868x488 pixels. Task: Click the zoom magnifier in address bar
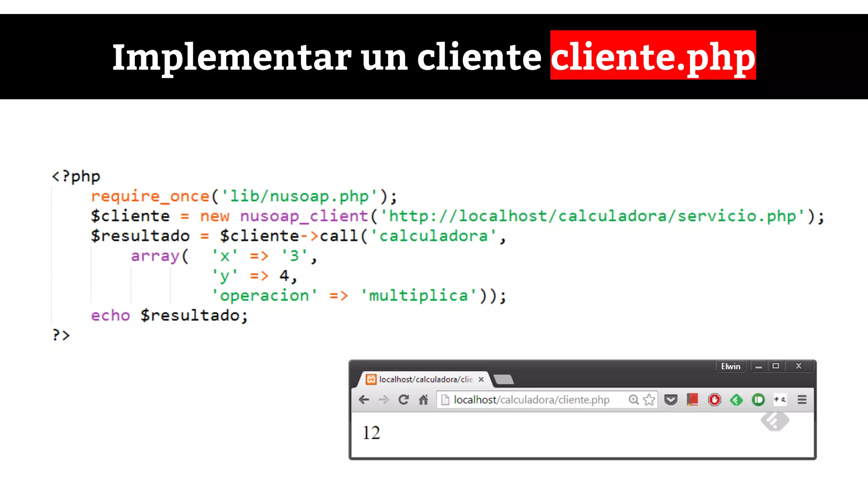pos(633,399)
